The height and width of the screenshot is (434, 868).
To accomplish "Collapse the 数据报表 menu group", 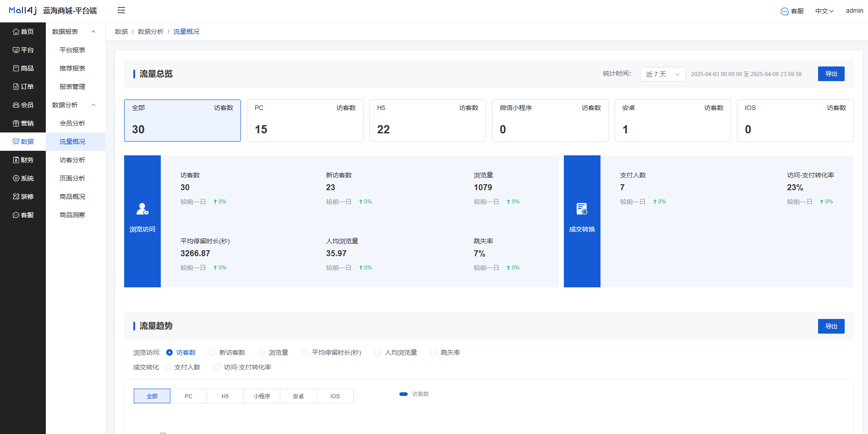I will tap(76, 32).
